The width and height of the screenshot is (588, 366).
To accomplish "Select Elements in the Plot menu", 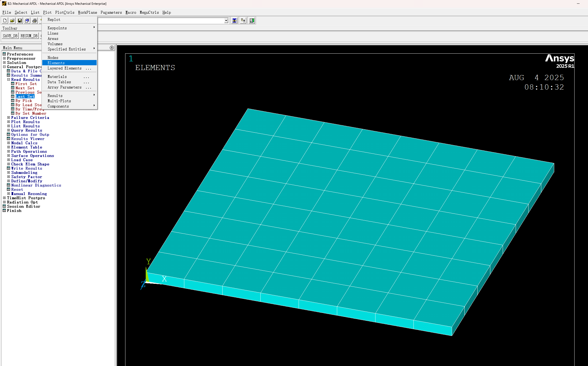I will coord(56,63).
